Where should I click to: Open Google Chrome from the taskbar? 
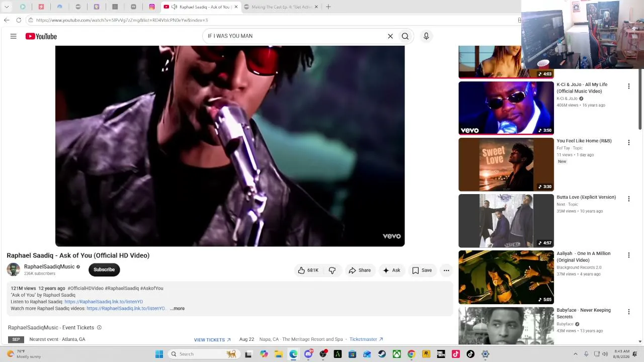412,354
